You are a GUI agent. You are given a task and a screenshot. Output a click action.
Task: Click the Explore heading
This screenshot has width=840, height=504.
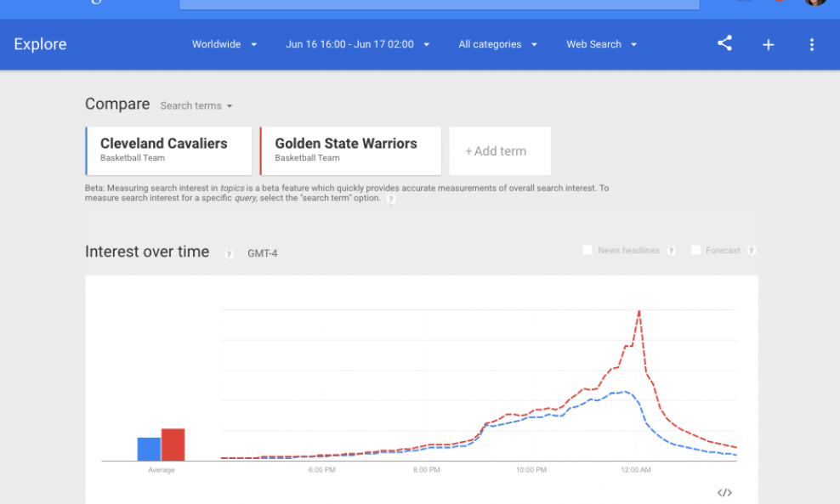coord(40,44)
